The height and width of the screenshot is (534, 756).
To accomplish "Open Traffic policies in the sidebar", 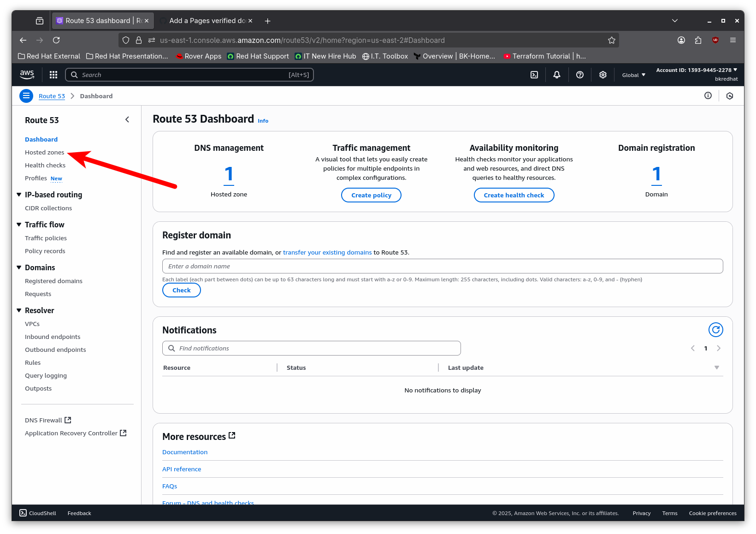I will tap(46, 238).
